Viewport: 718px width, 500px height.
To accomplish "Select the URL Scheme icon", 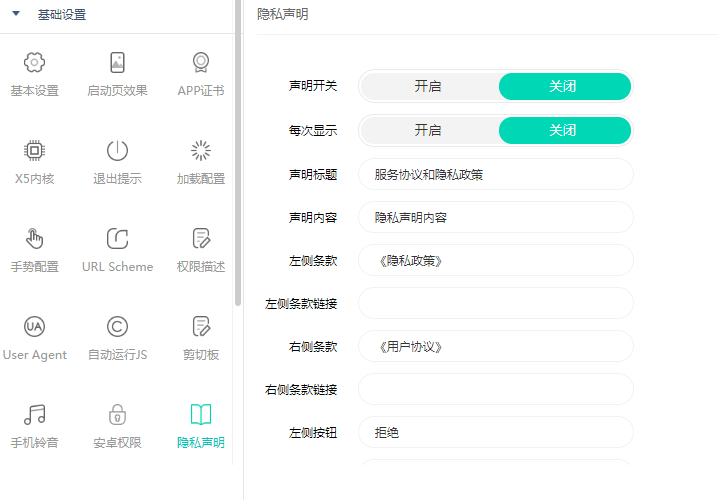I will coord(117,238).
